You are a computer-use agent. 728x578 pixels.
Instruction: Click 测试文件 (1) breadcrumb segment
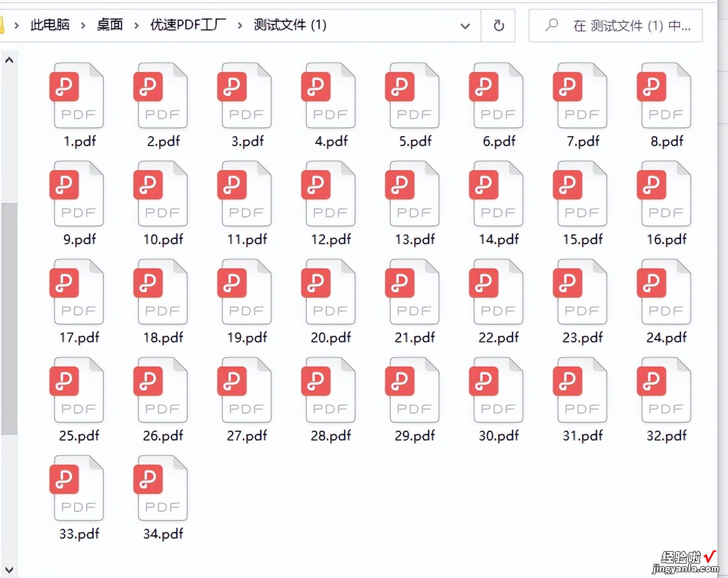pos(290,25)
